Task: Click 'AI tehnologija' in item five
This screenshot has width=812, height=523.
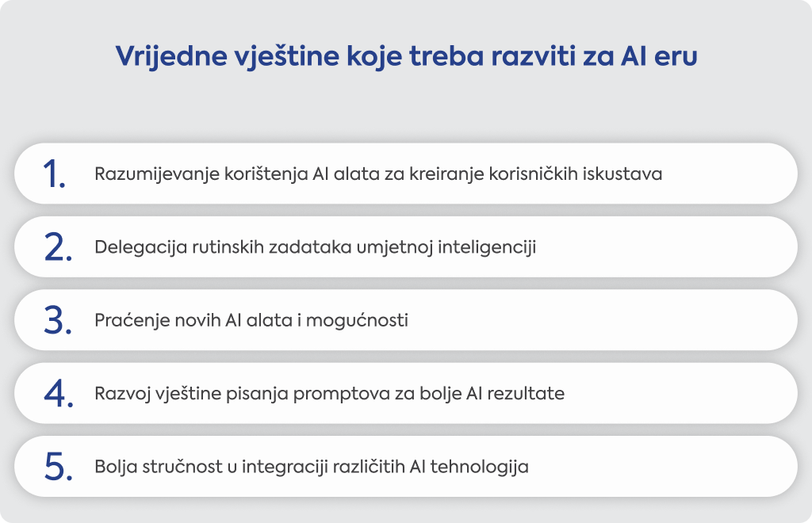Action: (x=469, y=467)
